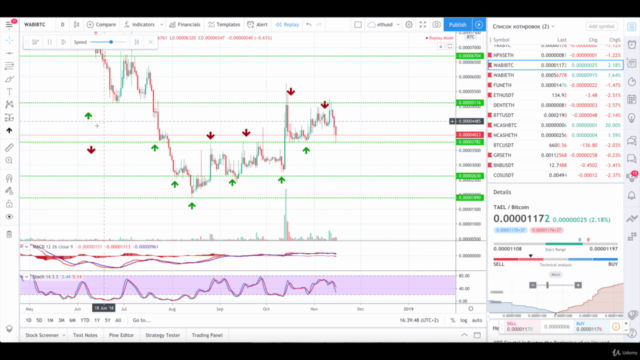Select BTCUSDT row in watchlist
The width and height of the screenshot is (640, 360).
click(x=556, y=145)
